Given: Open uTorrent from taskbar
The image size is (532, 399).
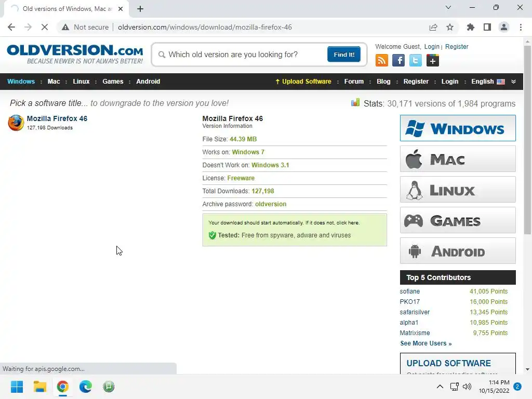Looking at the screenshot, I should click(109, 387).
